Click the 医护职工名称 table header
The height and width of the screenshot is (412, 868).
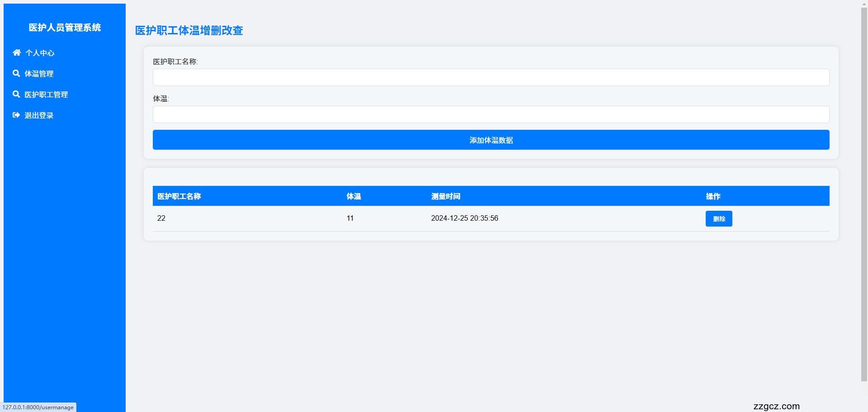179,196
